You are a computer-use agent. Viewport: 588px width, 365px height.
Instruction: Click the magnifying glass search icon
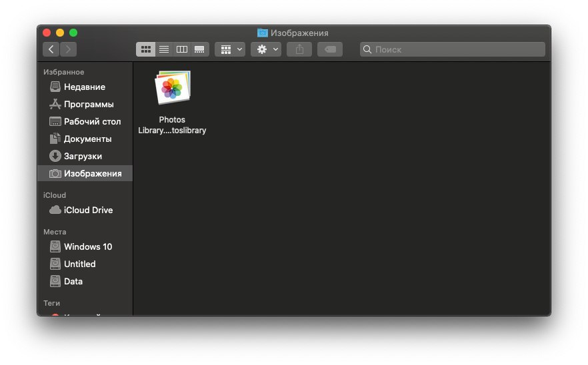(x=367, y=49)
